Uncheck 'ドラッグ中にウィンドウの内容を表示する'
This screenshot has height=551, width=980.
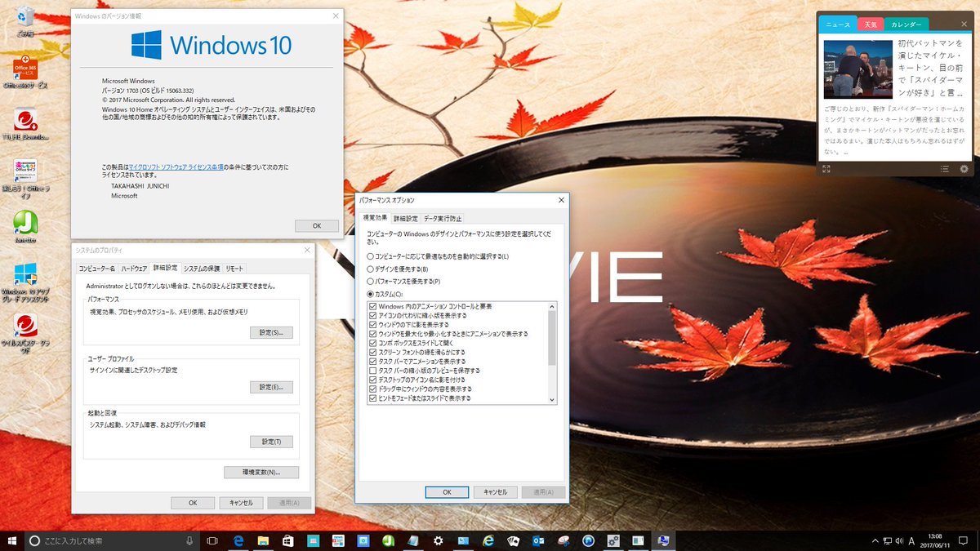click(x=373, y=389)
